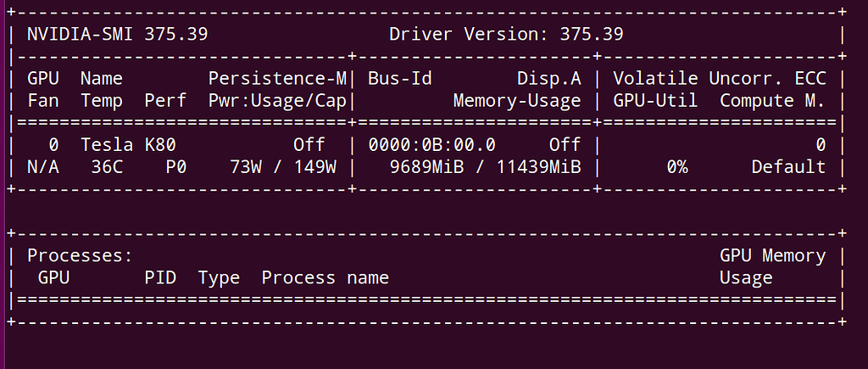Click the 73W / 149W power reading
This screenshot has width=868, height=369.
[282, 167]
